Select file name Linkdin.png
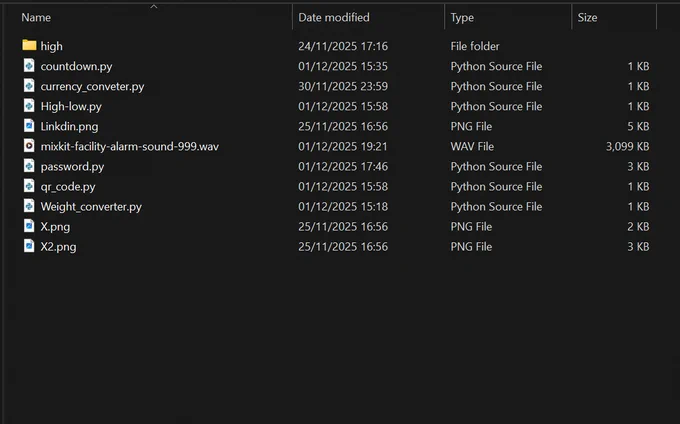 pos(69,127)
